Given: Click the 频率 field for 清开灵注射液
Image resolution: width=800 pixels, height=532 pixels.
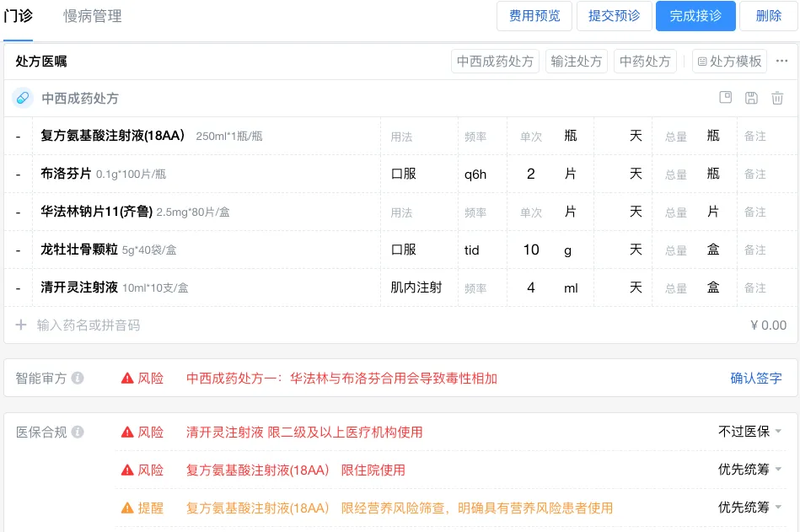Looking at the screenshot, I should pyautogui.click(x=475, y=288).
